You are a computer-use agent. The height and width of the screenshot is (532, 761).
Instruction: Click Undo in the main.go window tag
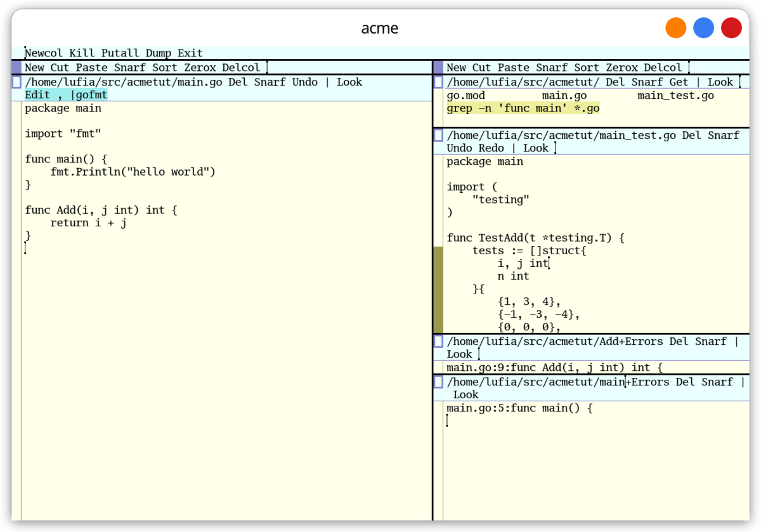[x=305, y=82]
